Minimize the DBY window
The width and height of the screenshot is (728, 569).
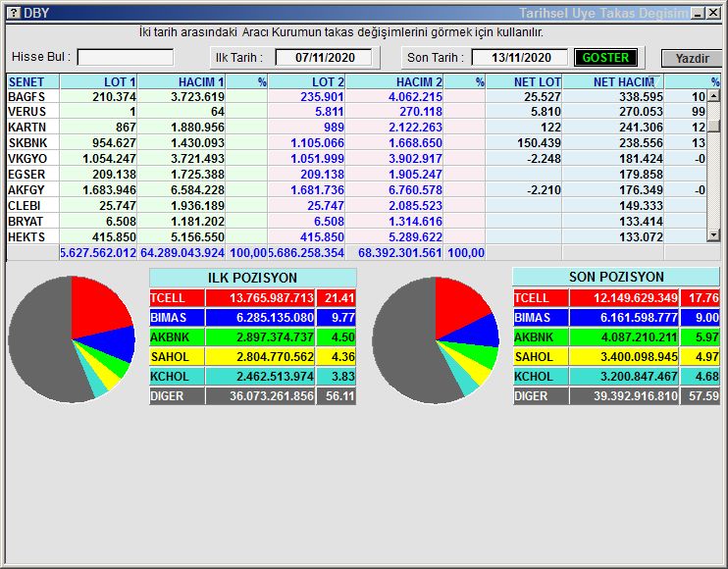click(698, 14)
